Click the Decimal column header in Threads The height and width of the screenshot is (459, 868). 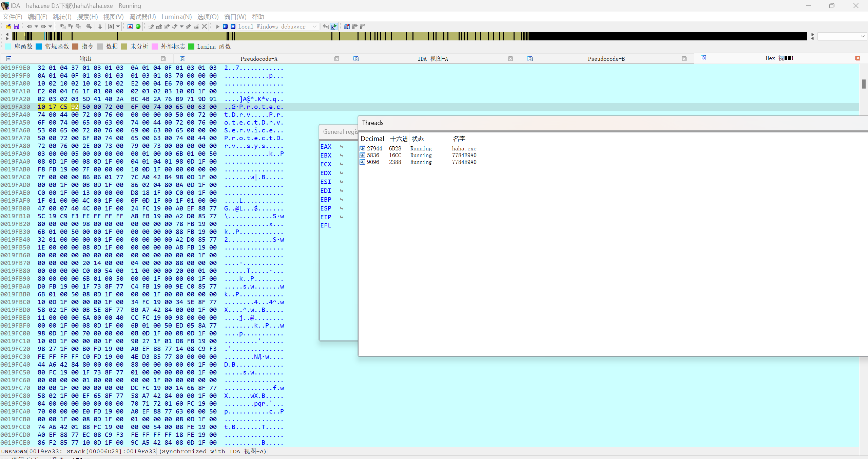pos(372,139)
